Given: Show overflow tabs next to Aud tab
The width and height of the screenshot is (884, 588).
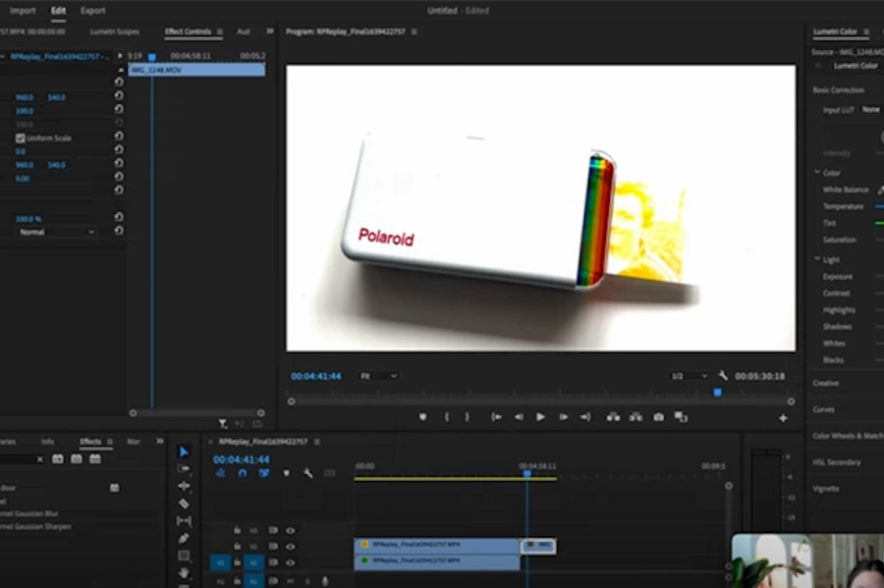Looking at the screenshot, I should tap(270, 31).
